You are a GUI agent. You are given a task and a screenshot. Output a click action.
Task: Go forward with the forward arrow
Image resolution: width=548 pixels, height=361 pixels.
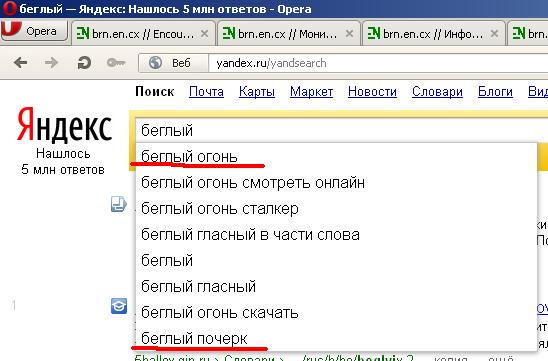point(51,63)
